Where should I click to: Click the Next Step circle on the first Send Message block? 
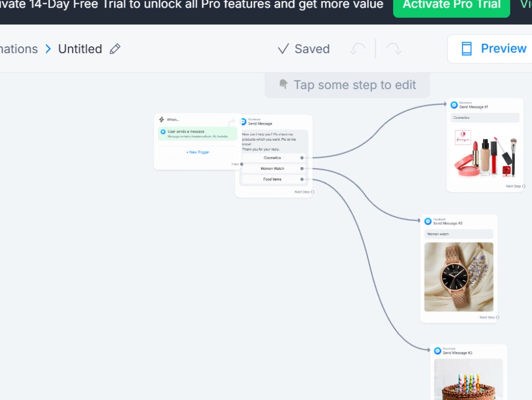point(312,192)
